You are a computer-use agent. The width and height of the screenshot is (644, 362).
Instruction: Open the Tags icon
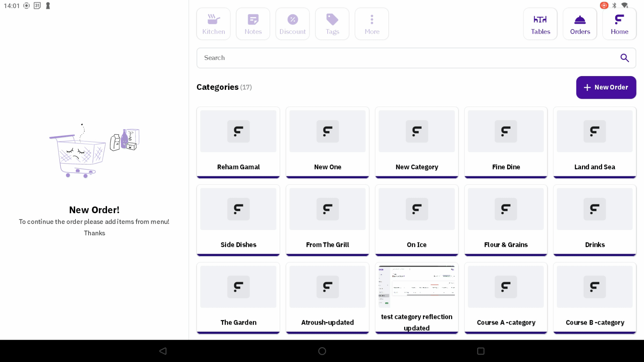332,24
